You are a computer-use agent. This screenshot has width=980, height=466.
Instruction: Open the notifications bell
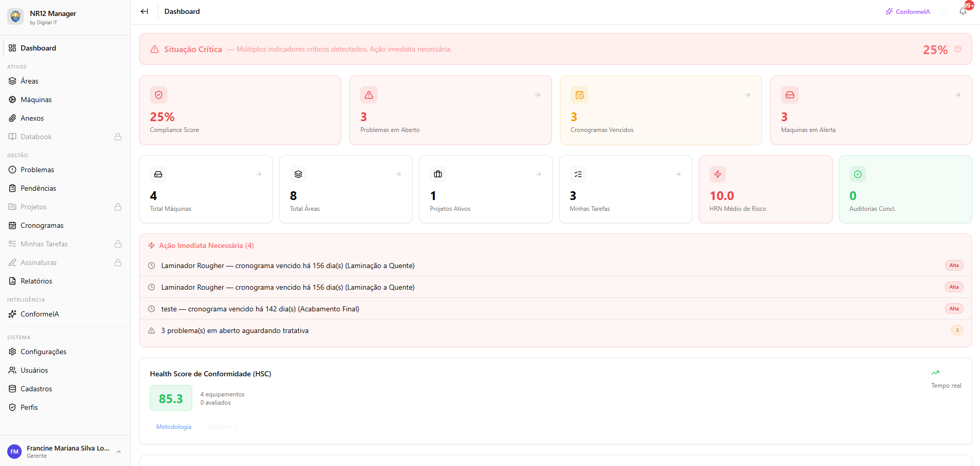click(x=962, y=11)
